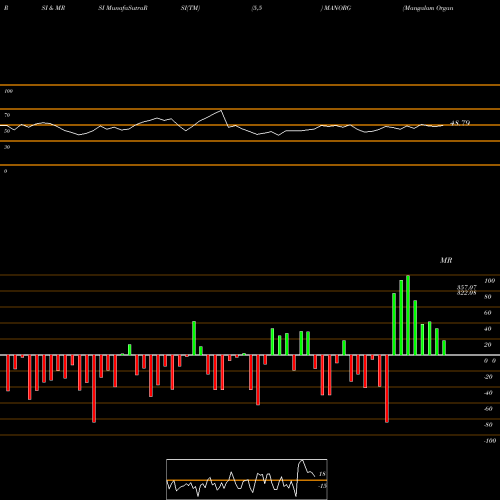Screen dimensions: 500x500
Task: Click the RSI axis label '100' on the left
Action: (x=8, y=91)
